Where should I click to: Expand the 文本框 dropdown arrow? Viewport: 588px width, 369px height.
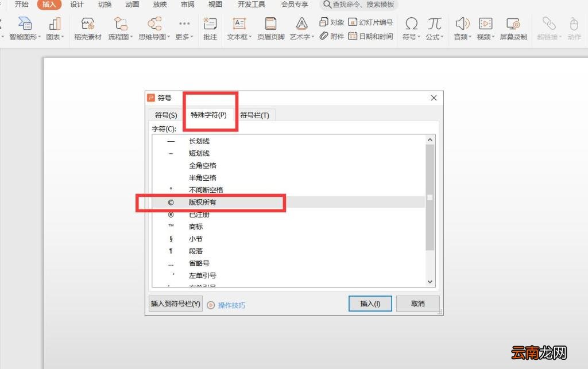click(250, 37)
